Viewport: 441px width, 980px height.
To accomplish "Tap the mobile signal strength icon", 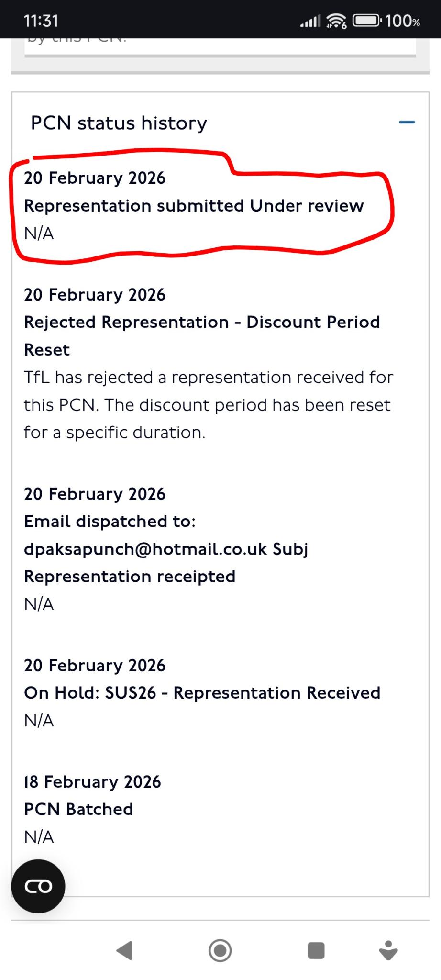I will [x=310, y=21].
